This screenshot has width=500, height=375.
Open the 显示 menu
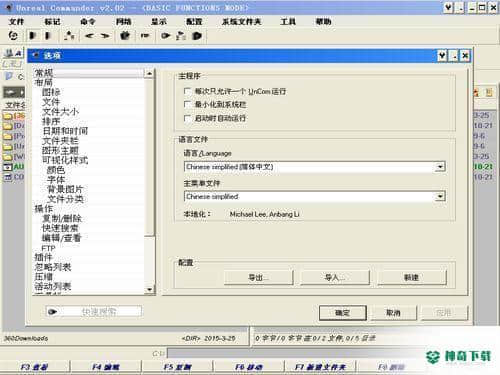coord(159,22)
